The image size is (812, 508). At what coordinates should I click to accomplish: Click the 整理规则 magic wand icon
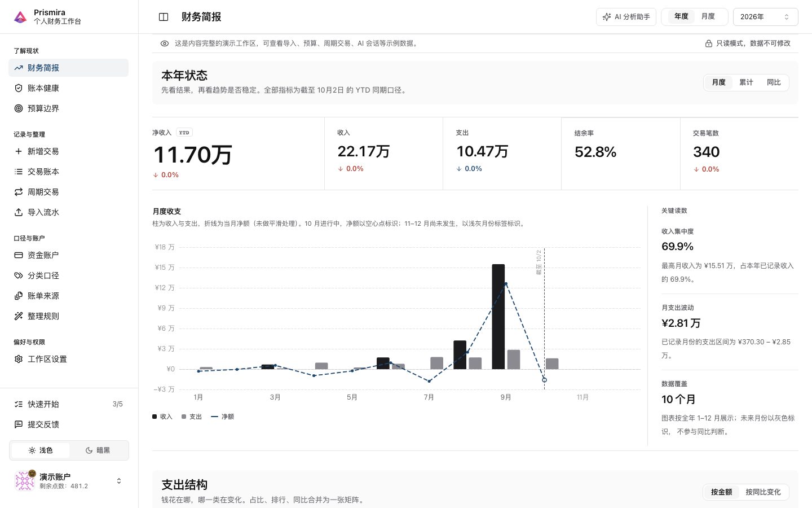point(19,316)
